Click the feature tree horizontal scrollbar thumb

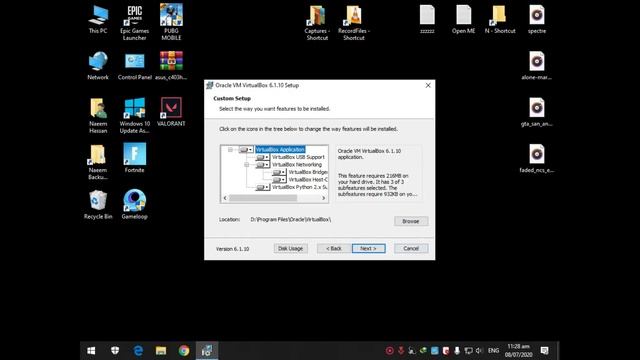point(263,198)
